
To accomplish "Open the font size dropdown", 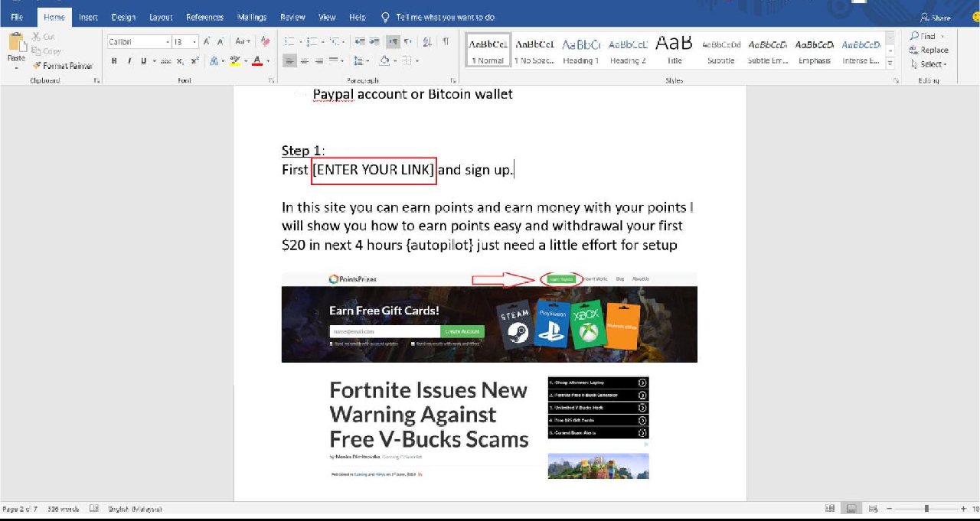I will pyautogui.click(x=194, y=42).
